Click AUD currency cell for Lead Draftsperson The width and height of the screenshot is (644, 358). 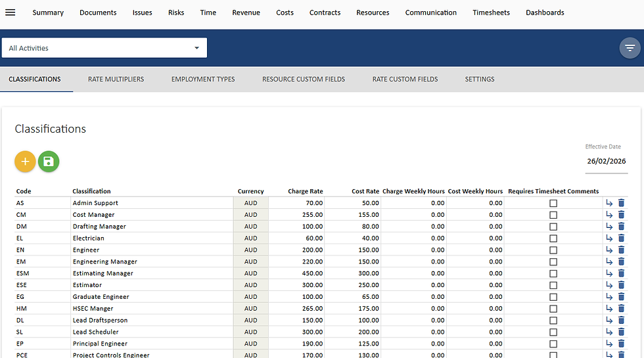[x=250, y=320]
